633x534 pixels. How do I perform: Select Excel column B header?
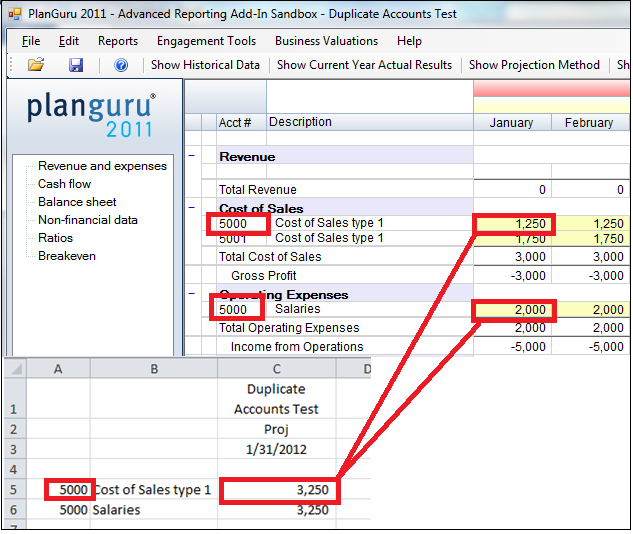(154, 369)
